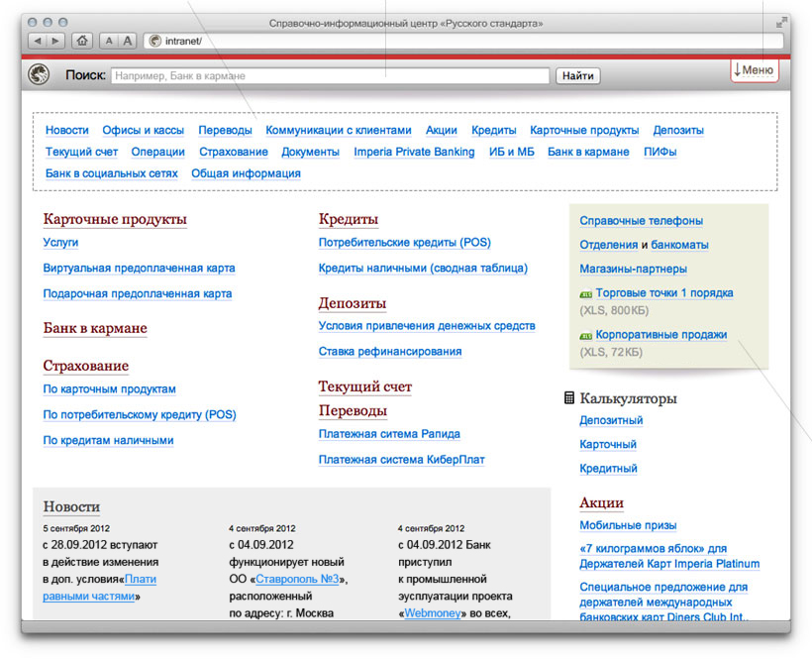Enter fullscreen using the top-right window arrows

[781, 22]
